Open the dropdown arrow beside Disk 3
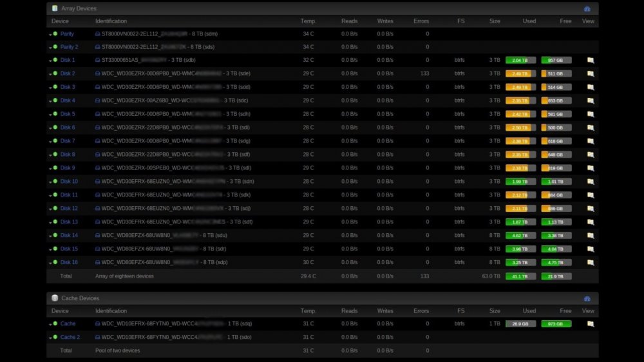644x362 pixels. [x=50, y=88]
